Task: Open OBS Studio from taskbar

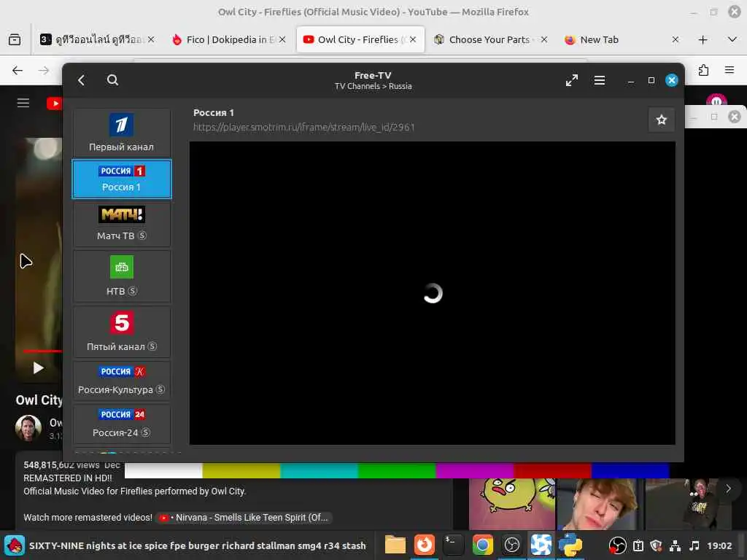Action: point(511,545)
